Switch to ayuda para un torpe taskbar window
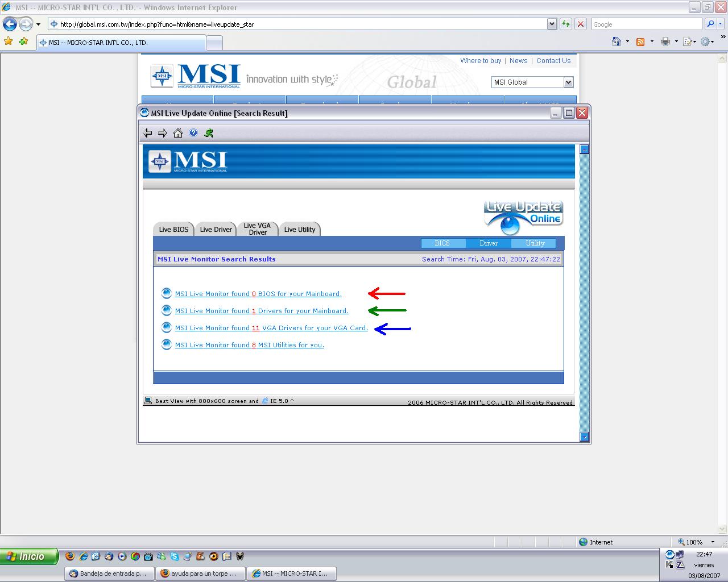 coord(201,573)
